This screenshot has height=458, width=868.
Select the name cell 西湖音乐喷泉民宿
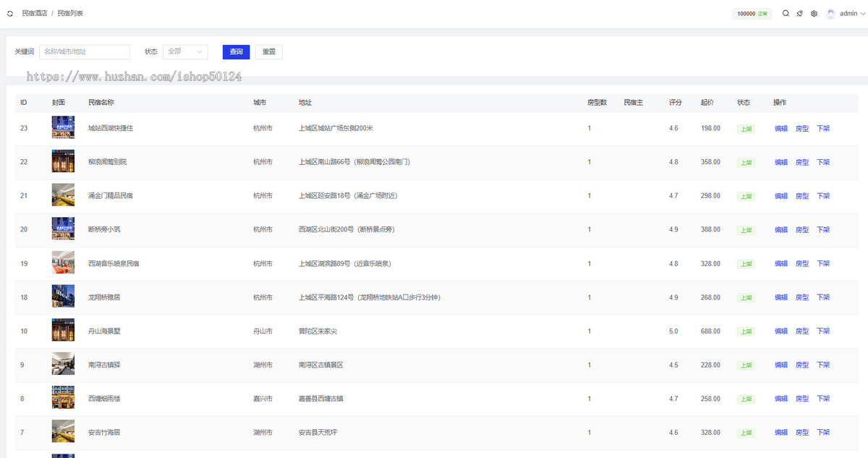[114, 263]
